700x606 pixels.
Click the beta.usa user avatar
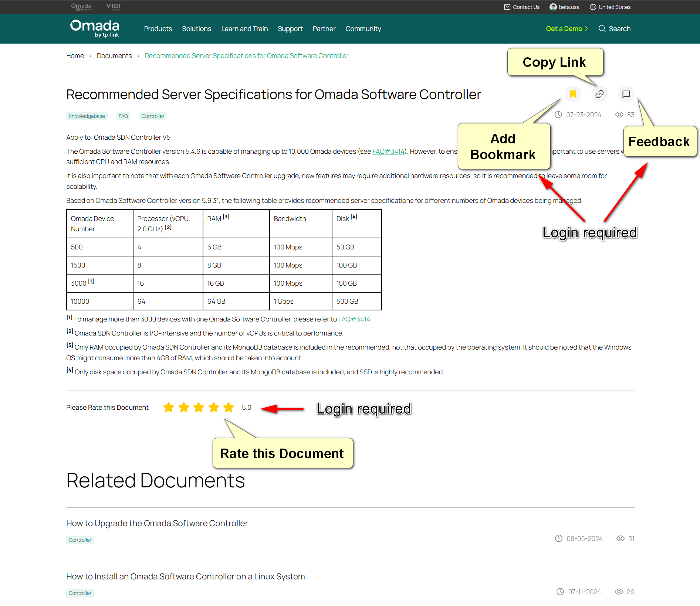point(553,7)
